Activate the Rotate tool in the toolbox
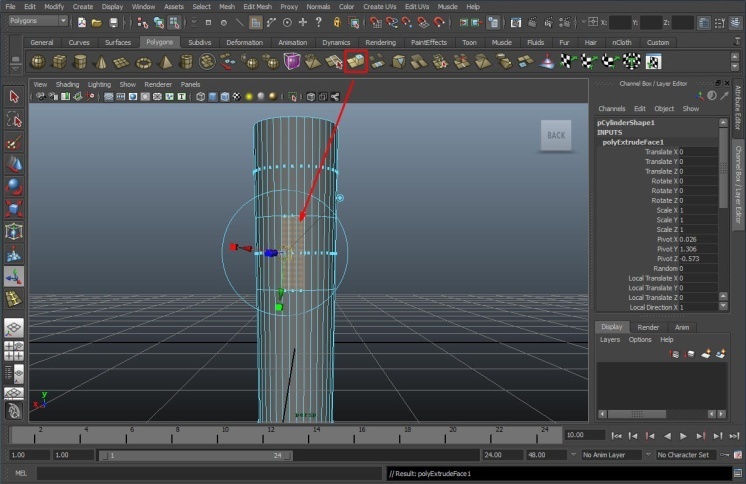The image size is (746, 484). [x=14, y=186]
